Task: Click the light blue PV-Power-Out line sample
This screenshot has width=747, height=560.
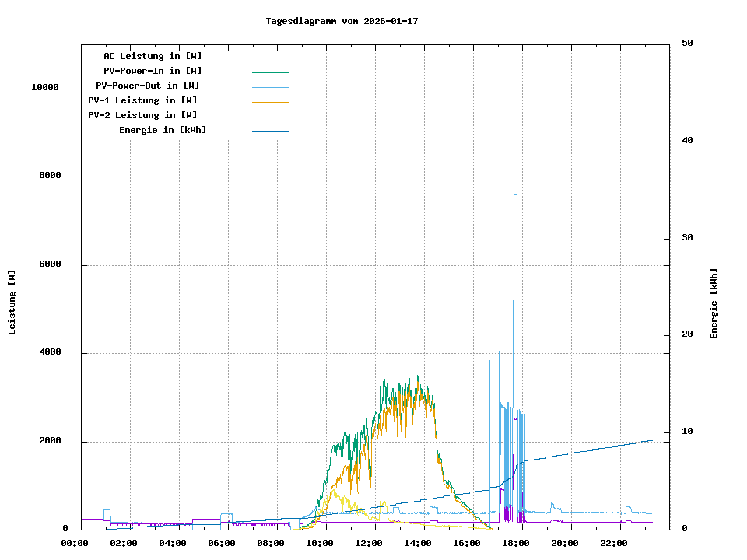Action: 270,87
